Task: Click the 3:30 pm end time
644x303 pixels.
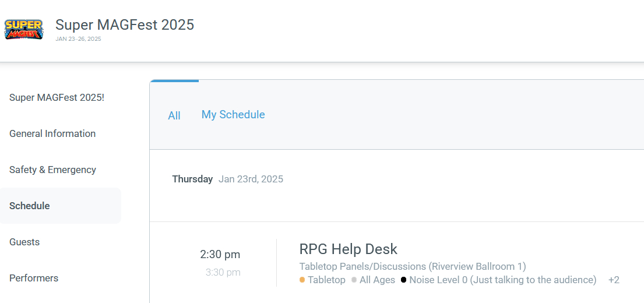Action: pos(223,272)
